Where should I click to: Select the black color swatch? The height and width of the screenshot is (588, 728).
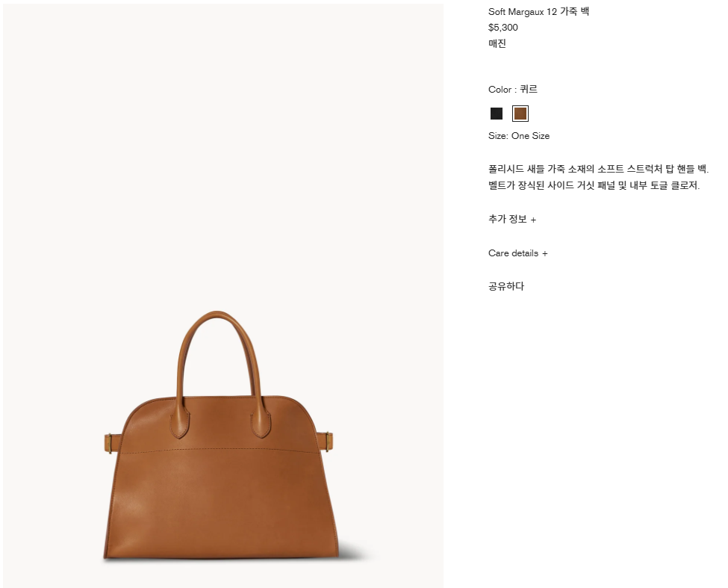pos(497,114)
